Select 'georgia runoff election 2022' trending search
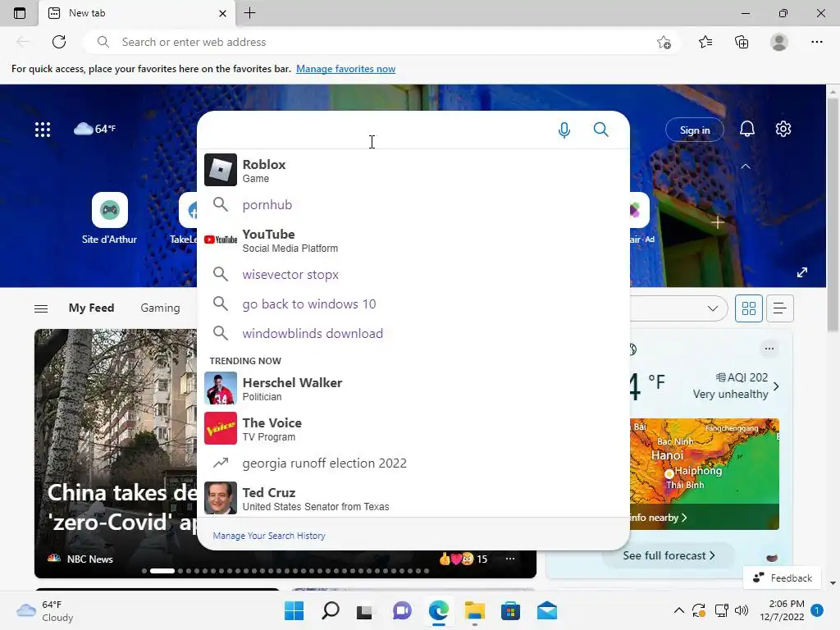Screen dimensions: 840x630 point(413,463)
